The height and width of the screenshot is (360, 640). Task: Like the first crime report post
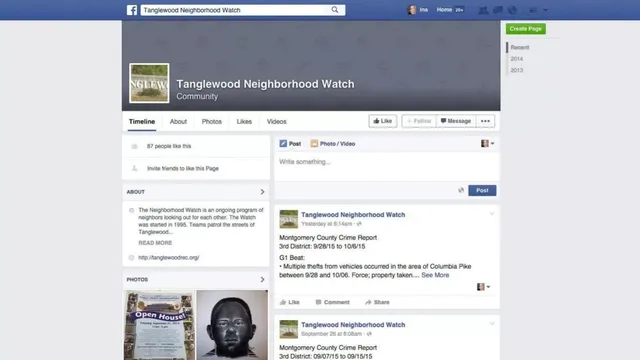(290, 302)
